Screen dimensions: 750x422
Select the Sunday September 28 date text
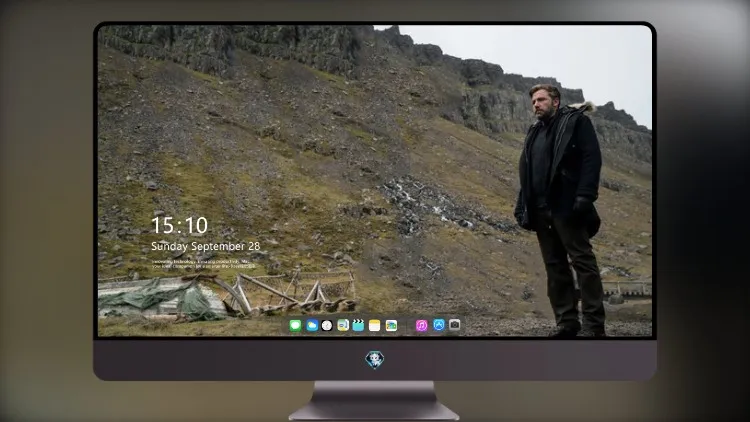coord(206,246)
